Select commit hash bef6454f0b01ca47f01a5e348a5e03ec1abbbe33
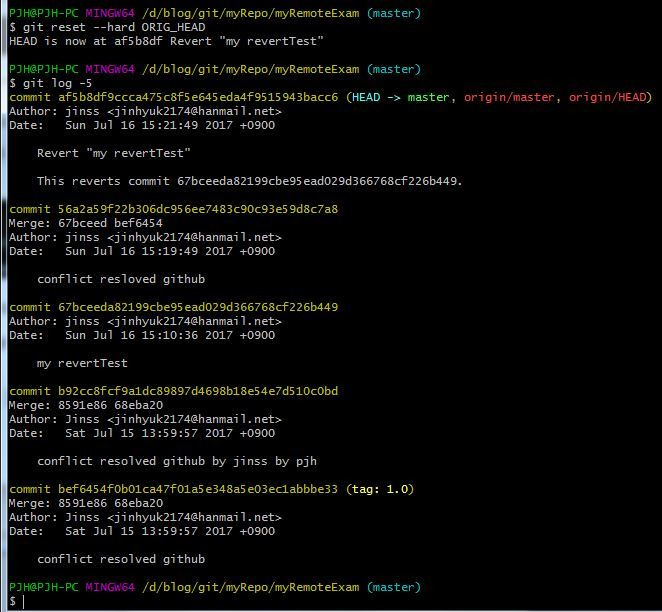The image size is (662, 612). (198, 489)
